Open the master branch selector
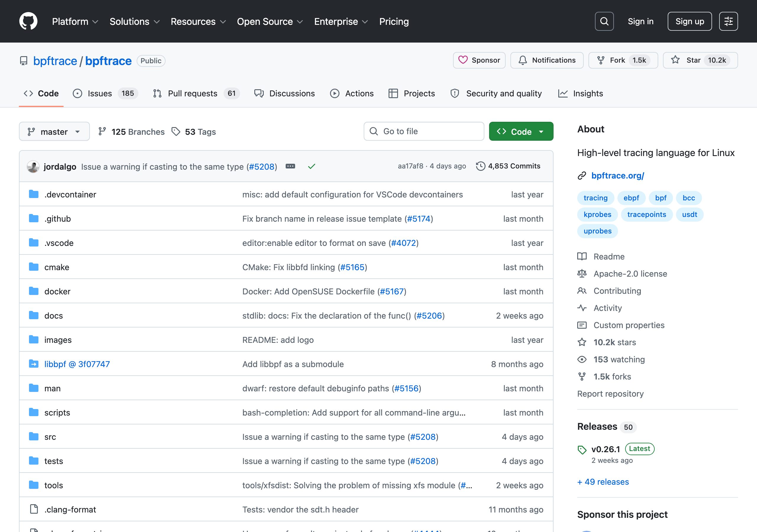The width and height of the screenshot is (757, 532). (54, 132)
